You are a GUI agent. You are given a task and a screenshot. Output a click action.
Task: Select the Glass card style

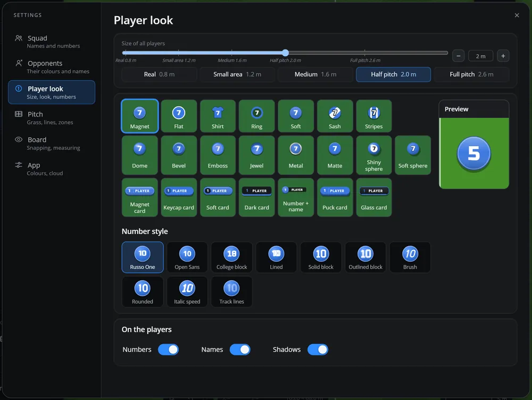pyautogui.click(x=373, y=197)
